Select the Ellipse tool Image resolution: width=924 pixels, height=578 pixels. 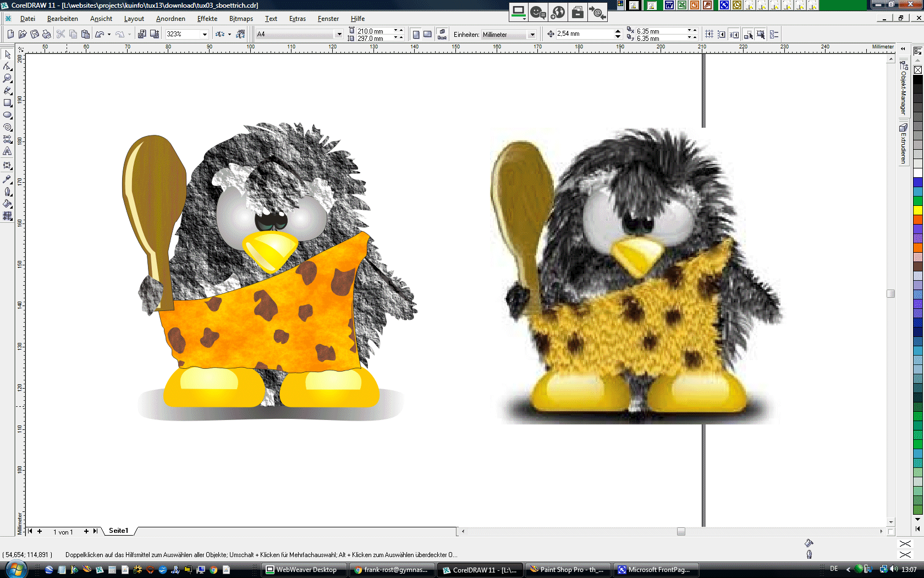pyautogui.click(x=8, y=115)
